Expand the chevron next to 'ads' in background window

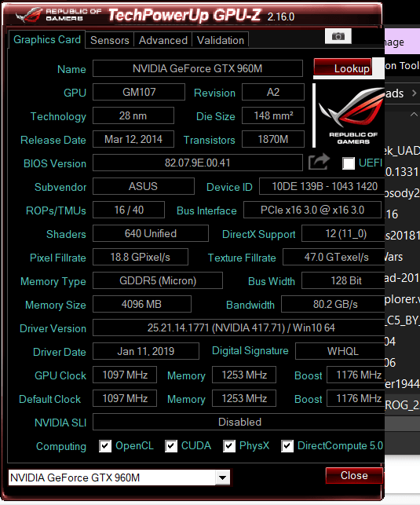pos(415,93)
